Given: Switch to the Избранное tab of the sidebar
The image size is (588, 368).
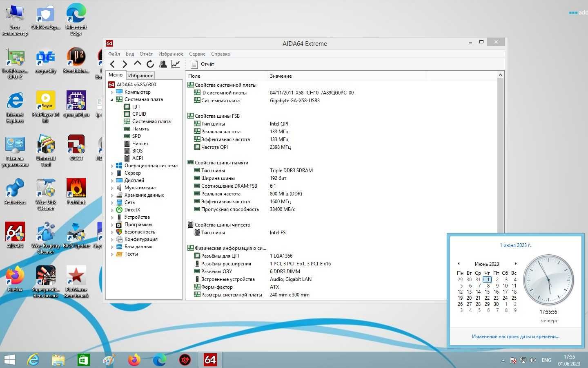Looking at the screenshot, I should pos(140,75).
